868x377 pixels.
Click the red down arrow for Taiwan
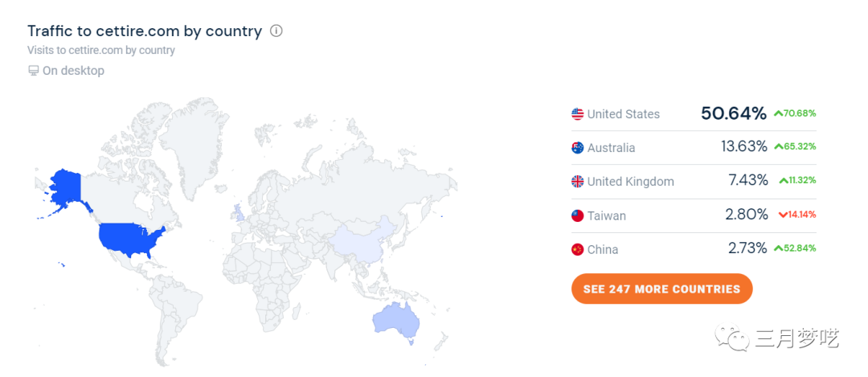[x=783, y=215]
